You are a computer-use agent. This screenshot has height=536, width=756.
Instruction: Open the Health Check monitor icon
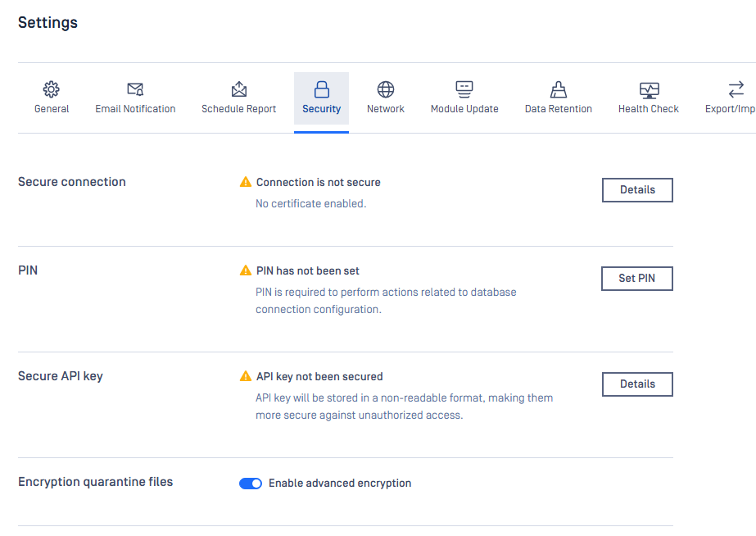click(649, 89)
